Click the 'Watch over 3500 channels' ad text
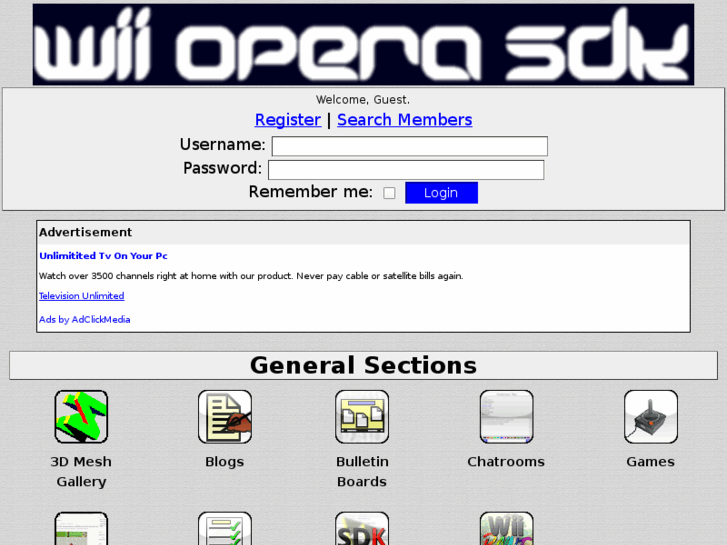This screenshot has height=545, width=727. click(x=251, y=276)
